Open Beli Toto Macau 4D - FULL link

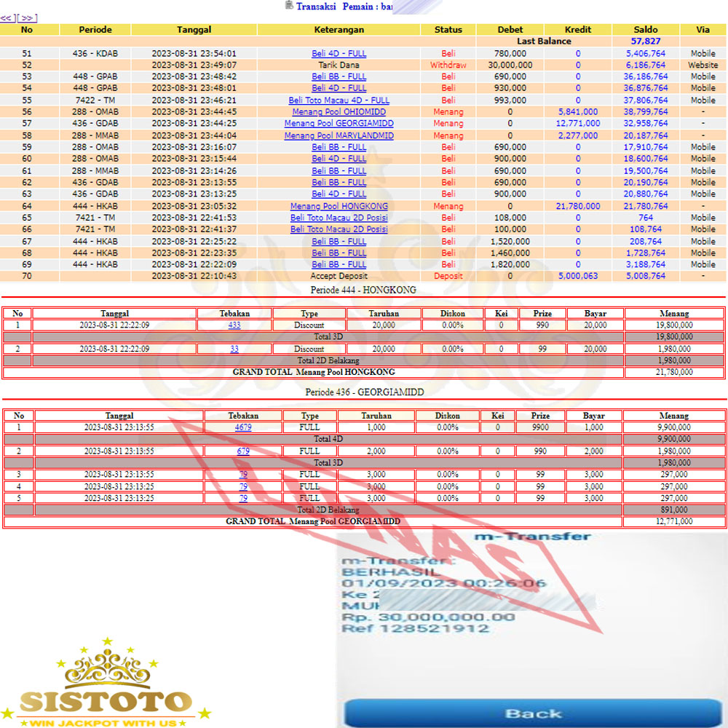pos(339,100)
